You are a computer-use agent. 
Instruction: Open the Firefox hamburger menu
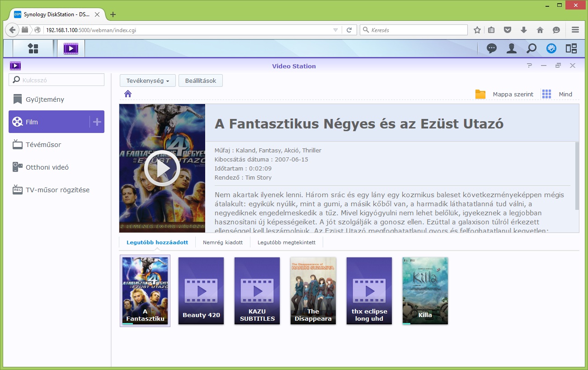[x=575, y=30]
